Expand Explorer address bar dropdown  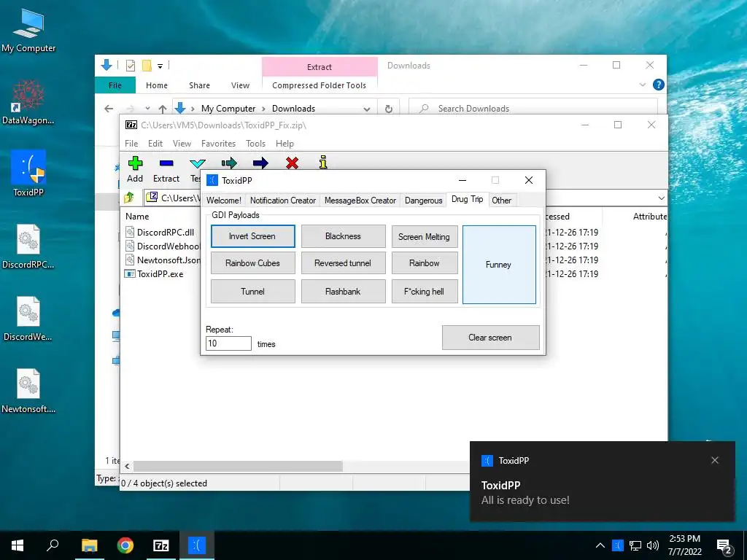[x=366, y=109]
